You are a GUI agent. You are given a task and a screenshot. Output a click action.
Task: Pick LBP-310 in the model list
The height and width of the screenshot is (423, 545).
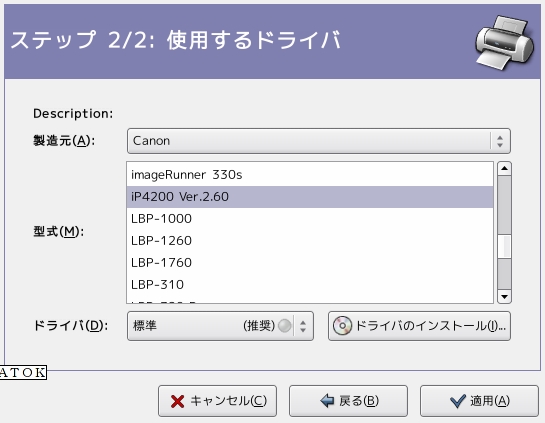[x=310, y=284]
